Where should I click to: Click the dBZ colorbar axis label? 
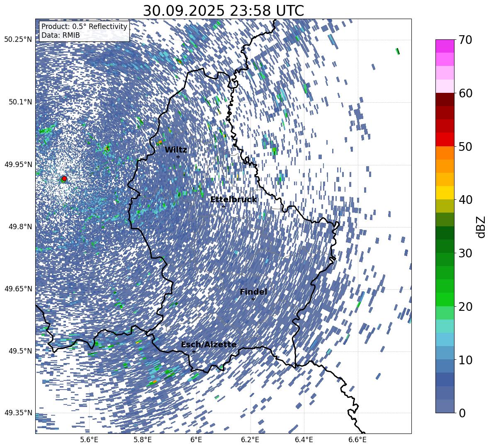(481, 227)
